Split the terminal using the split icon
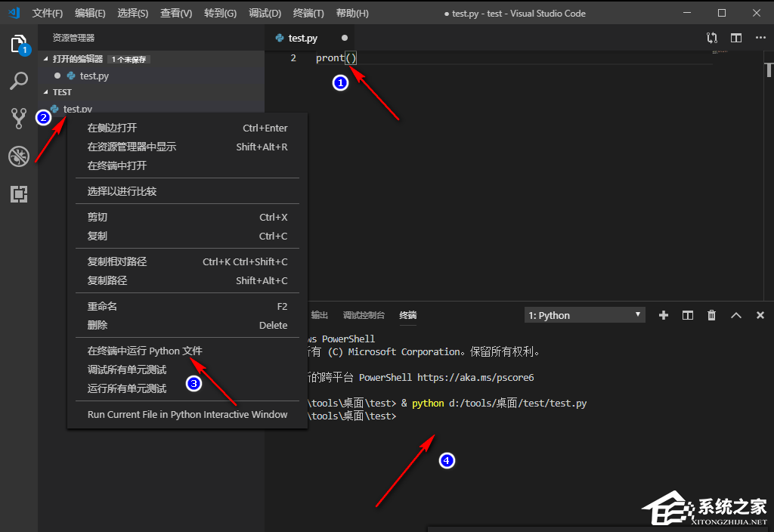The width and height of the screenshot is (774, 532). point(687,315)
